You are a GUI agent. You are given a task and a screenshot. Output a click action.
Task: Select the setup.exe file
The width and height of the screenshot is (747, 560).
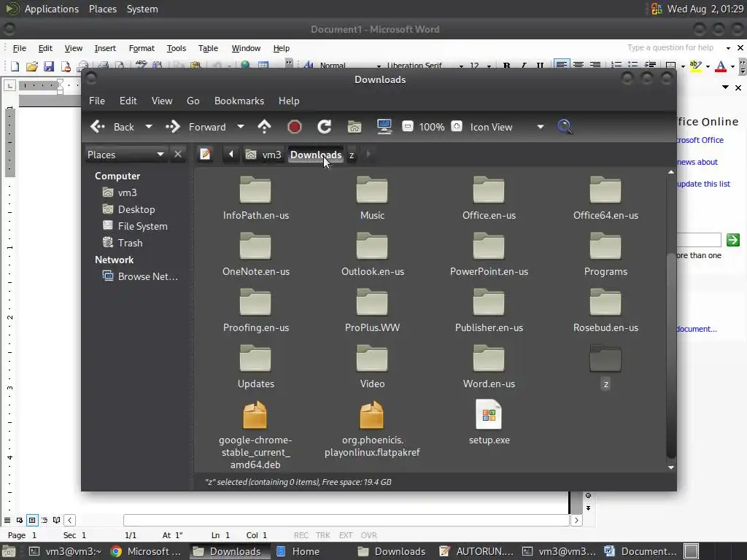coord(489,422)
